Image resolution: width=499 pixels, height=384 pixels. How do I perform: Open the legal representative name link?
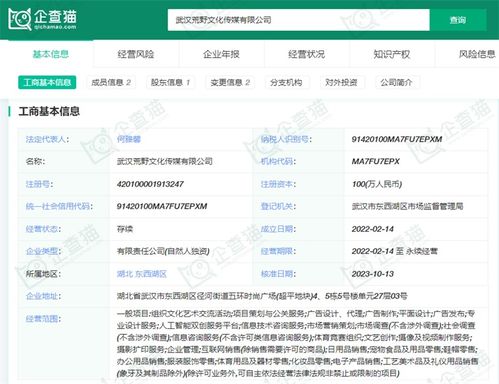[129, 139]
